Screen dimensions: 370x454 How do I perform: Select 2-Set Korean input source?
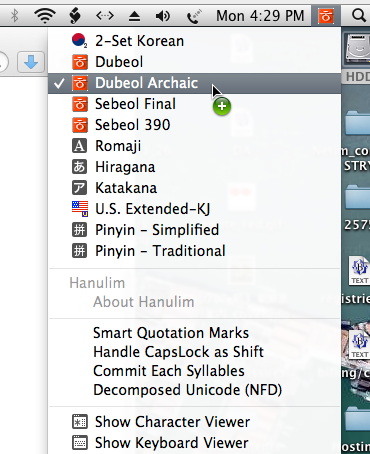click(195, 41)
